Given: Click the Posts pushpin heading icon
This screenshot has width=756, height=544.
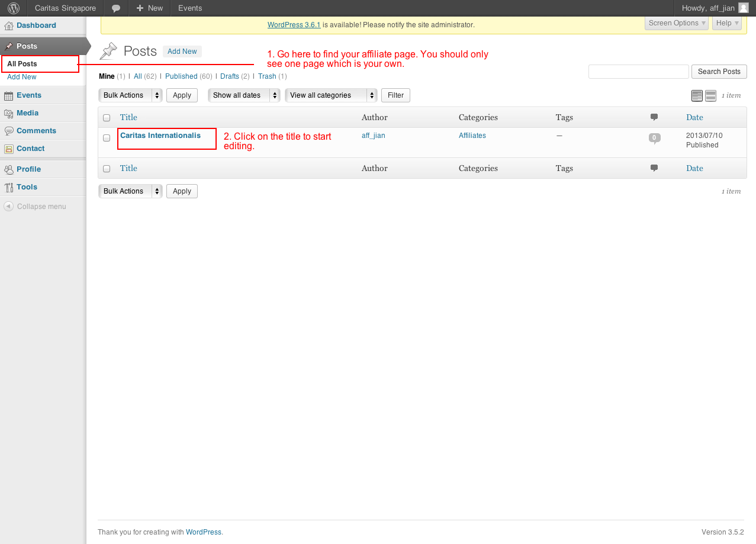Looking at the screenshot, I should (x=108, y=51).
